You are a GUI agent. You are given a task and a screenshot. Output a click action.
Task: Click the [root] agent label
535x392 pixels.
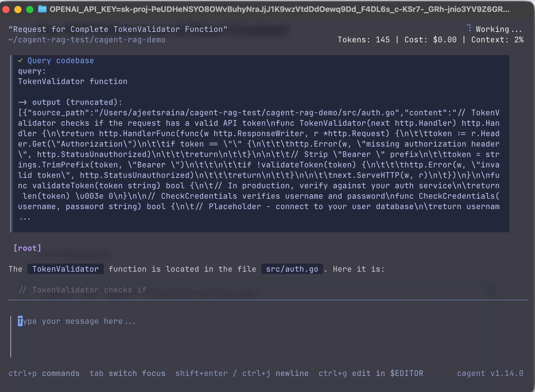(x=27, y=248)
